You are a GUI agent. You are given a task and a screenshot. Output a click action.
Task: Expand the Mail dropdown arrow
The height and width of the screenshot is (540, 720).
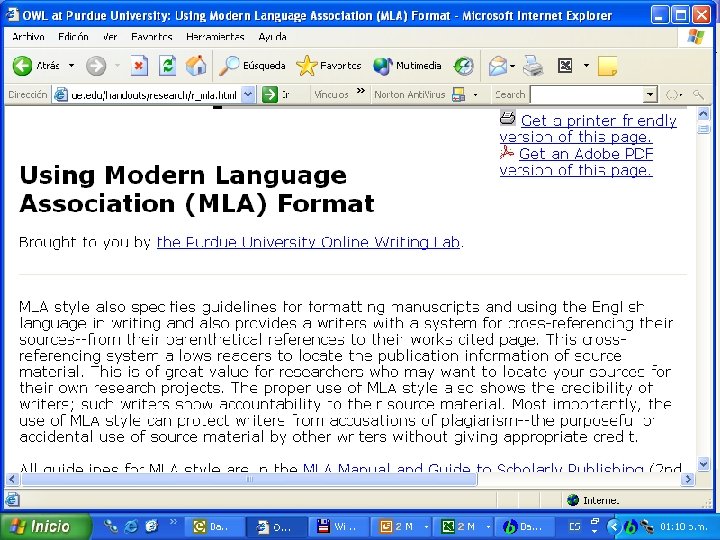512,67
